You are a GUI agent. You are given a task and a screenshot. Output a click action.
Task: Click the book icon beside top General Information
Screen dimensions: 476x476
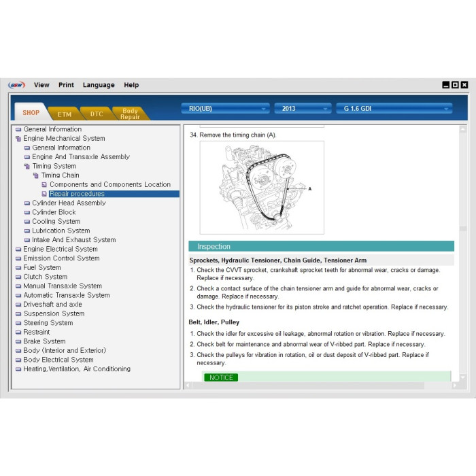pyautogui.click(x=18, y=129)
